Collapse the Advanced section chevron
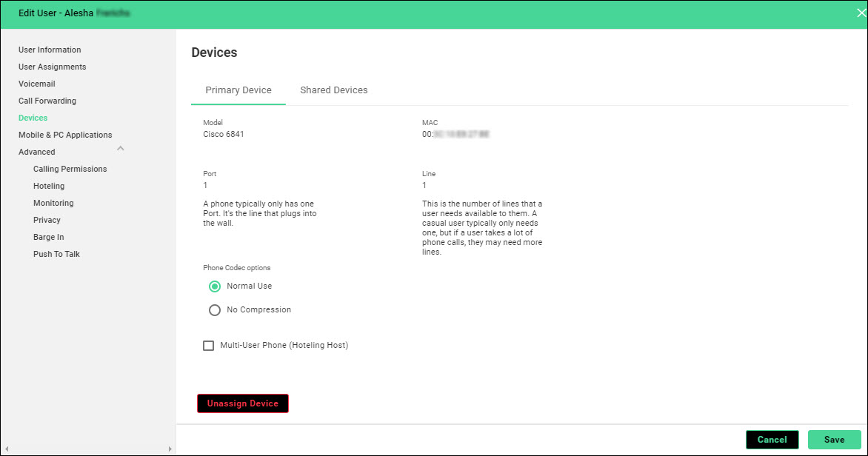868x456 pixels. [121, 149]
